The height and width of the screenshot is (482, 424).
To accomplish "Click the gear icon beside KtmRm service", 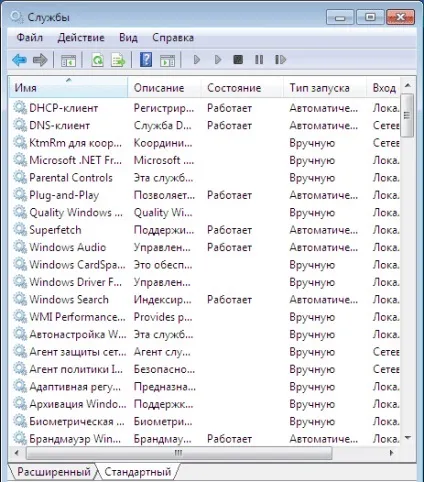I will (x=20, y=143).
